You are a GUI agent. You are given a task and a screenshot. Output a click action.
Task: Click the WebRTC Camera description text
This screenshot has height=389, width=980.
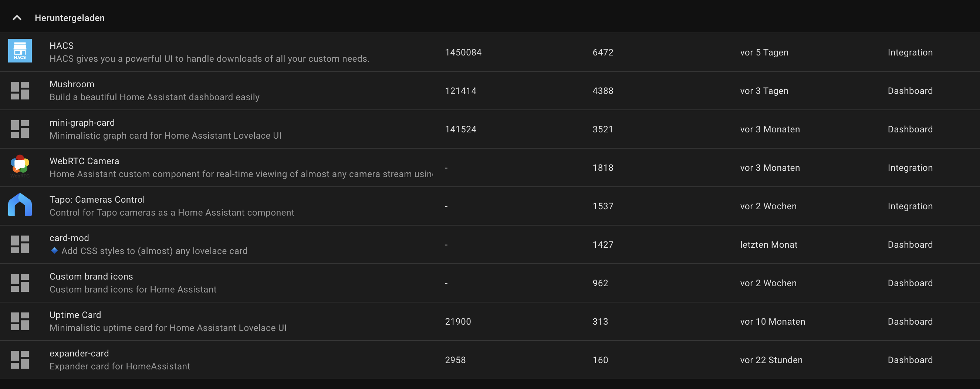(241, 174)
